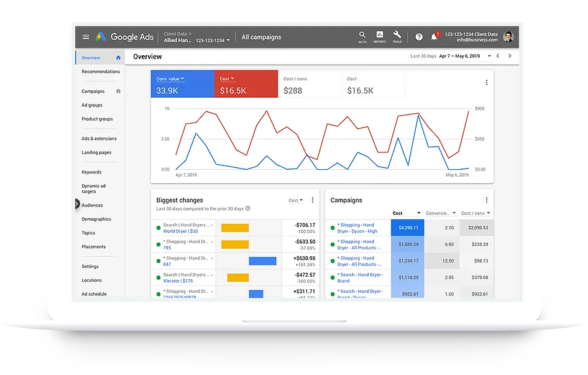The image size is (588, 375).
Task: Open the chart's three-dot options menu
Action: point(486,83)
